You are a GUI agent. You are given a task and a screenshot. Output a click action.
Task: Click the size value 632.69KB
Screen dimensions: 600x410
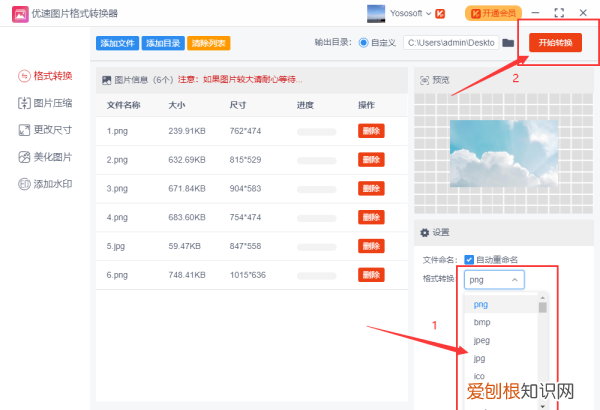pos(187,160)
